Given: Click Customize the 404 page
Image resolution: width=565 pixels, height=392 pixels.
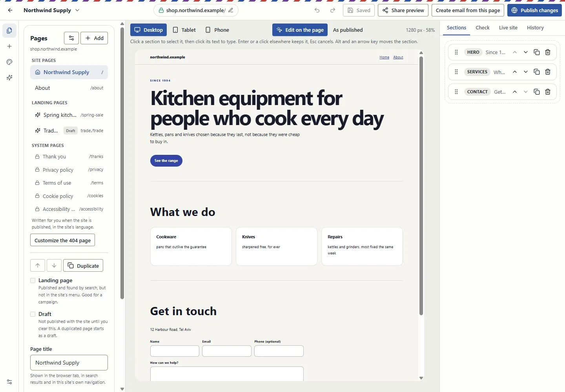Looking at the screenshot, I should click(x=62, y=240).
